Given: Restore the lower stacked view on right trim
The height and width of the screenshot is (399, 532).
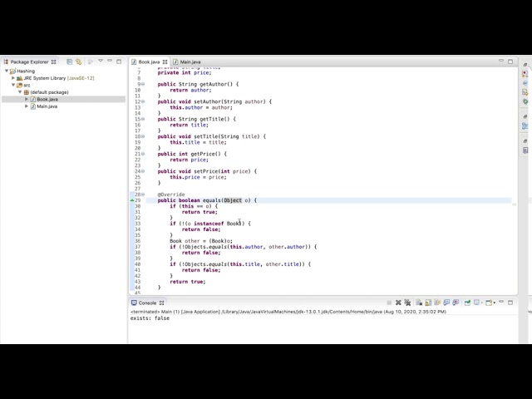Looking at the screenshot, I should (525, 140).
